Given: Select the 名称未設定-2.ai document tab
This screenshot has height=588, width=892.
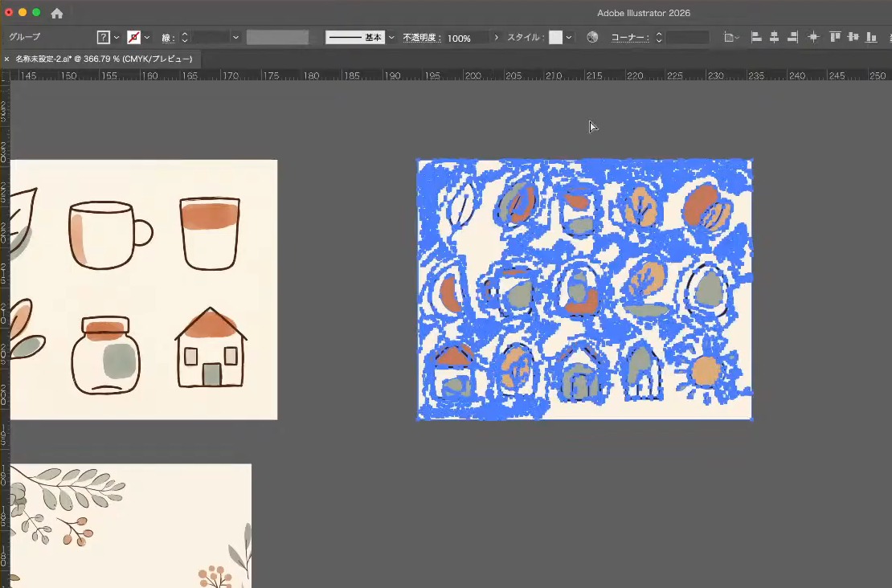Looking at the screenshot, I should 104,59.
